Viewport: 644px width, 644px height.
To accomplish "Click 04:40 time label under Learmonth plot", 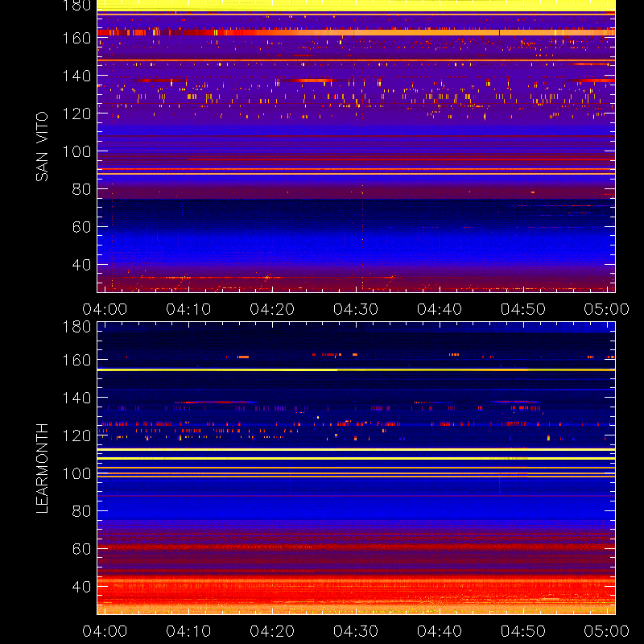I will [440, 631].
